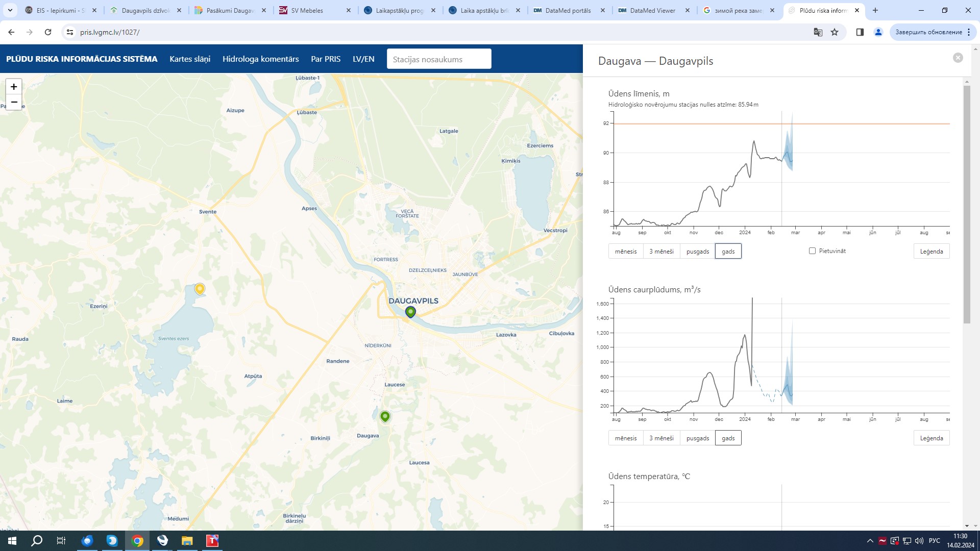Zoom out the map with minus button

[14, 102]
